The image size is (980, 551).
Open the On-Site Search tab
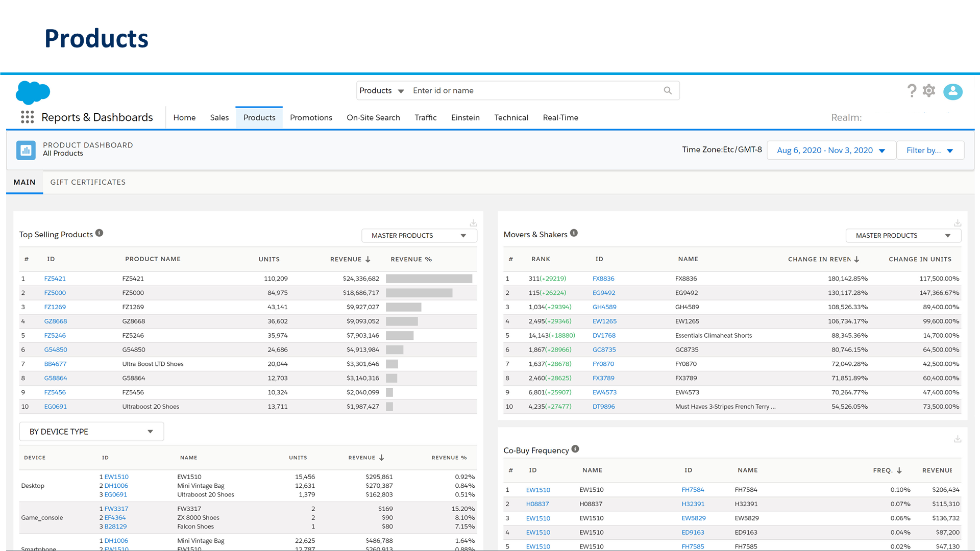(x=373, y=118)
